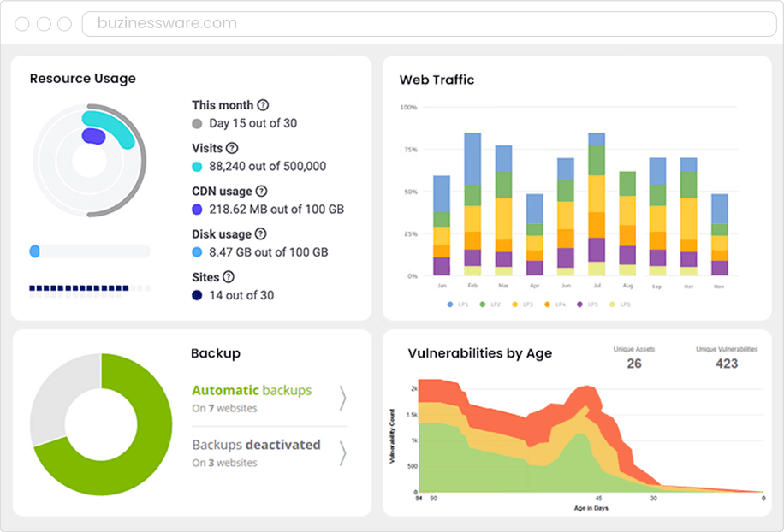Click the Unique Vulnerabilities count 423
This screenshot has width=784, height=532.
pos(726,364)
